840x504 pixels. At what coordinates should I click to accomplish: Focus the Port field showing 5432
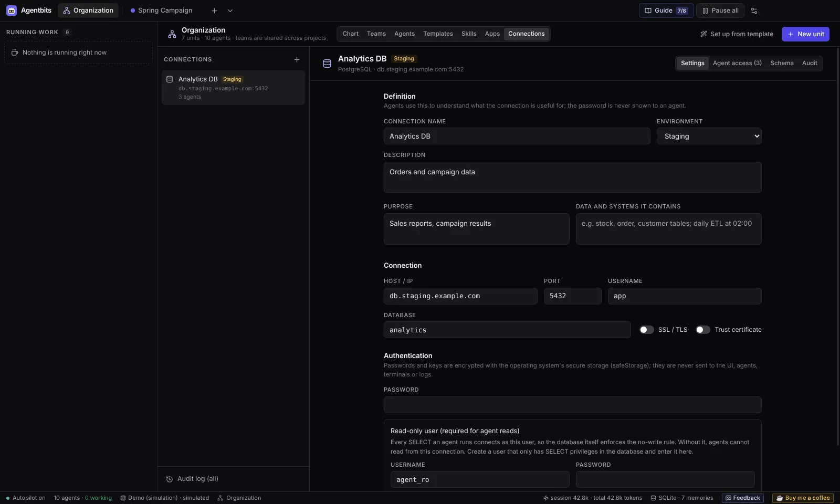[x=572, y=296]
